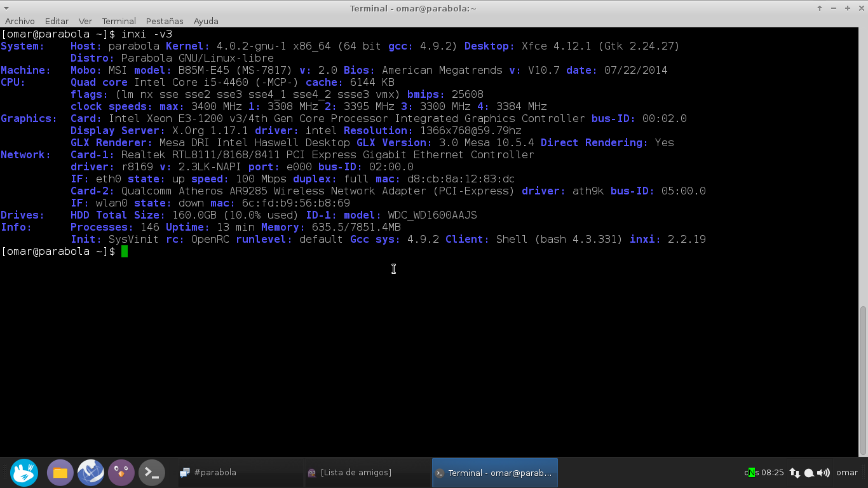
Task: Click the BIOS date '07/22/2014'
Action: point(636,71)
